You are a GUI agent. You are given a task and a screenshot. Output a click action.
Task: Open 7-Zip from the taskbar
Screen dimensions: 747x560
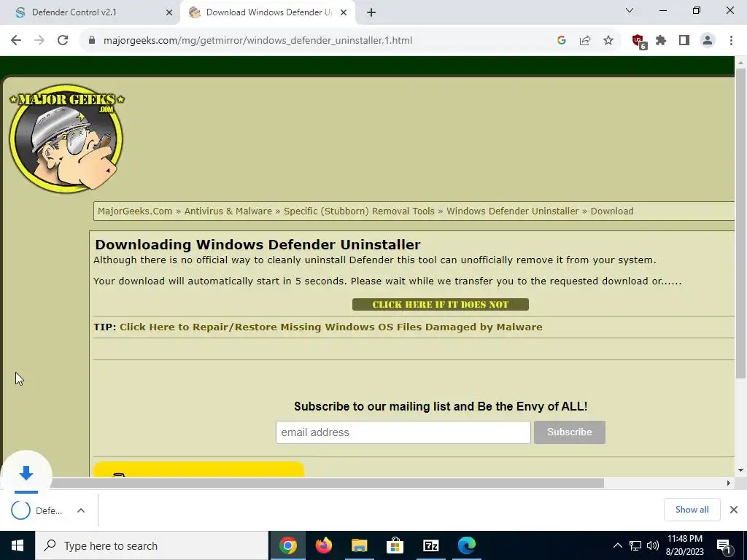(x=430, y=545)
